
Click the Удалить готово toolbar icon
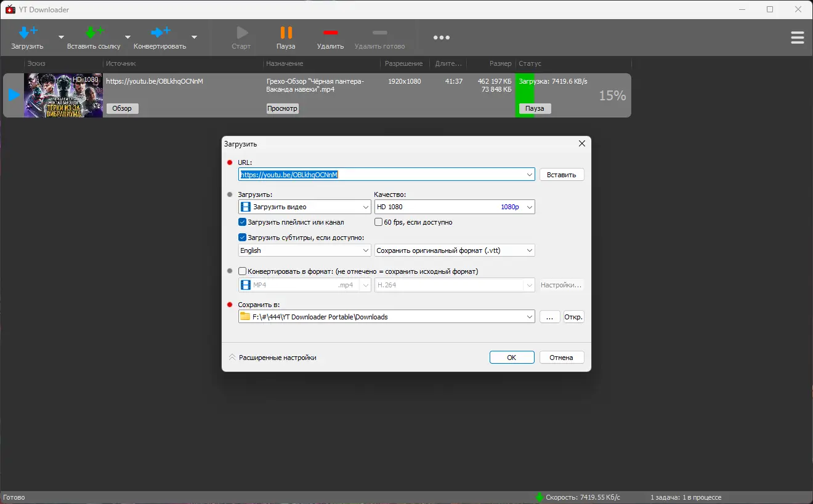[x=380, y=33]
